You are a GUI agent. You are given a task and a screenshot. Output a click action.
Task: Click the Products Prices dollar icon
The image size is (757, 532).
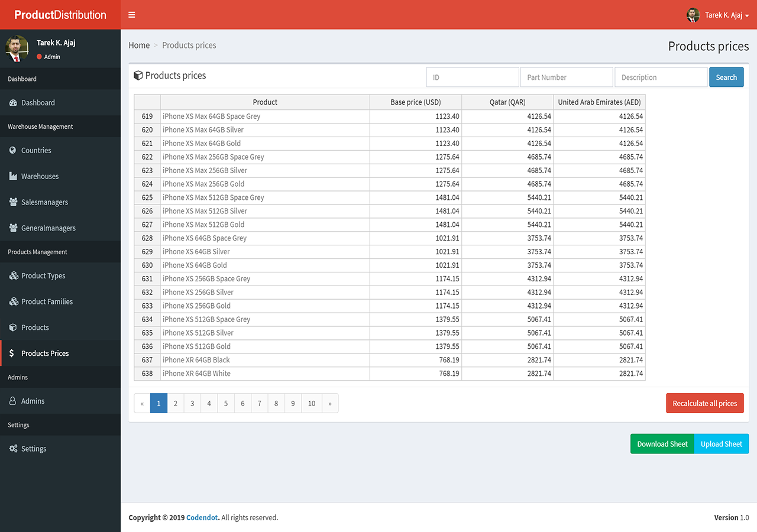(12, 353)
